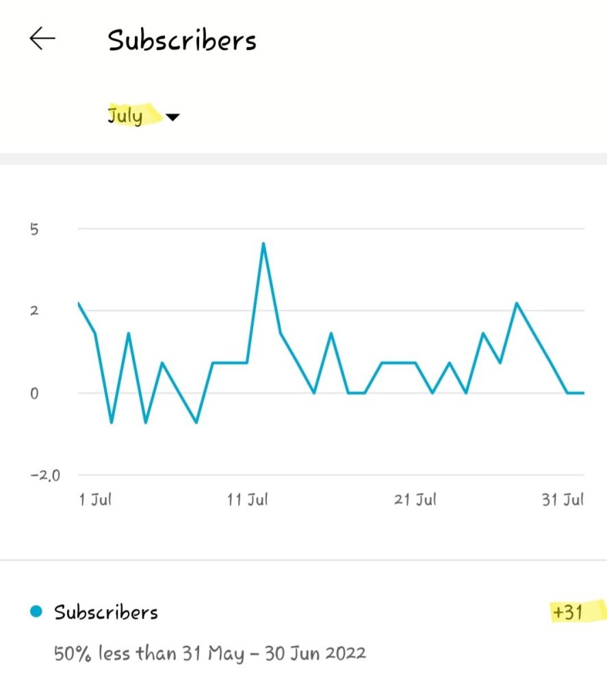Click the y-axis -2.0 label

click(x=45, y=475)
